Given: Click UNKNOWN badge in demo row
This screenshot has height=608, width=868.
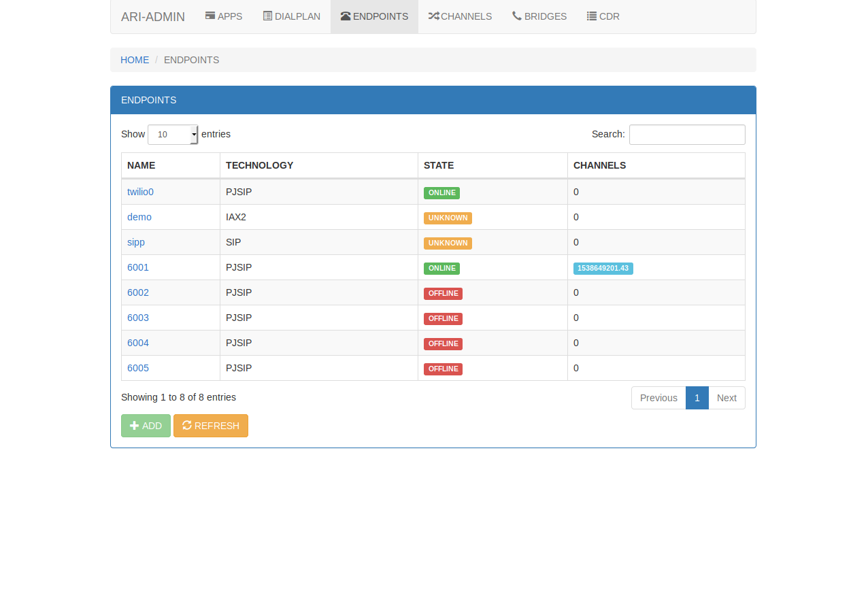Looking at the screenshot, I should (x=448, y=218).
